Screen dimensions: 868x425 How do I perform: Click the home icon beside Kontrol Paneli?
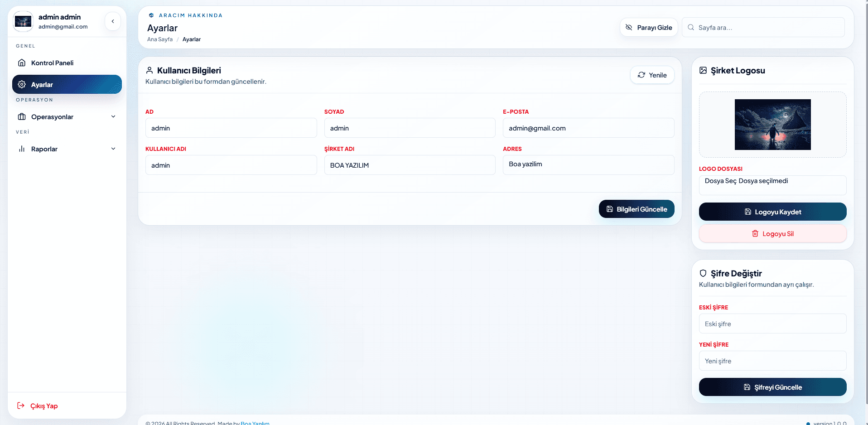[22, 63]
